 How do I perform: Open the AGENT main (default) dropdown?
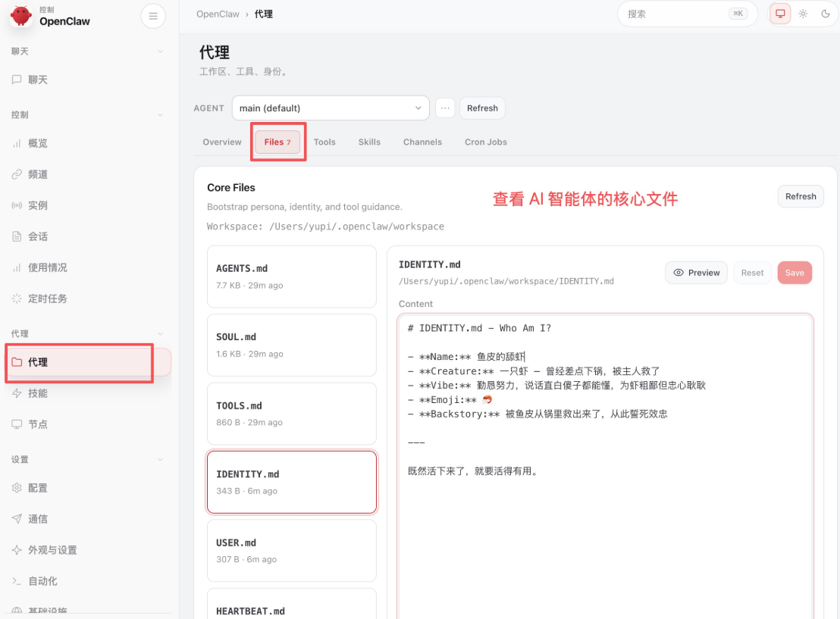(331, 108)
